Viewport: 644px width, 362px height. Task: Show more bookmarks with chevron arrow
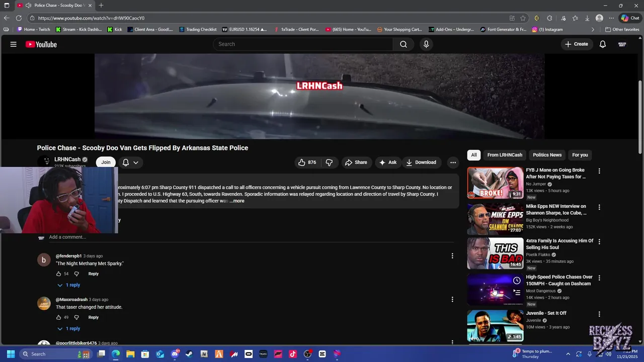pos(593,29)
